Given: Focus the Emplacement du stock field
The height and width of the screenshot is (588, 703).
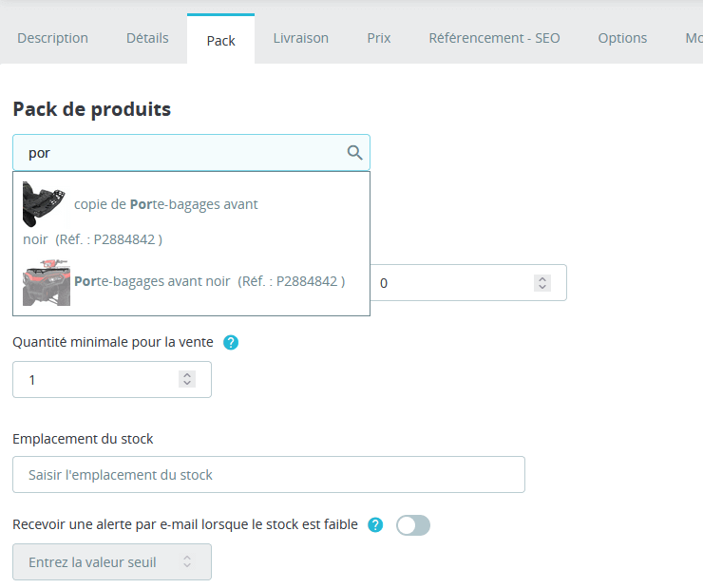Looking at the screenshot, I should 268,474.
